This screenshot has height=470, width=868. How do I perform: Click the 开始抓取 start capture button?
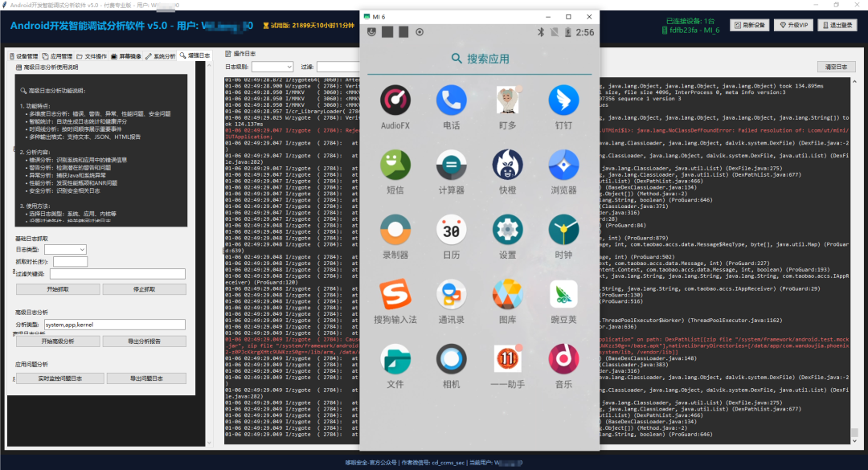click(x=58, y=289)
